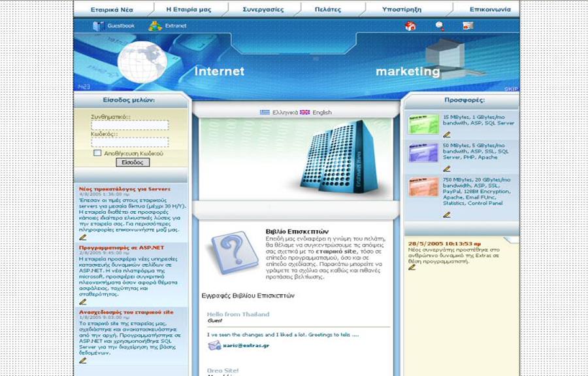The image size is (588, 376).
Task: Open the Συνεργασίες menu
Action: click(x=263, y=10)
